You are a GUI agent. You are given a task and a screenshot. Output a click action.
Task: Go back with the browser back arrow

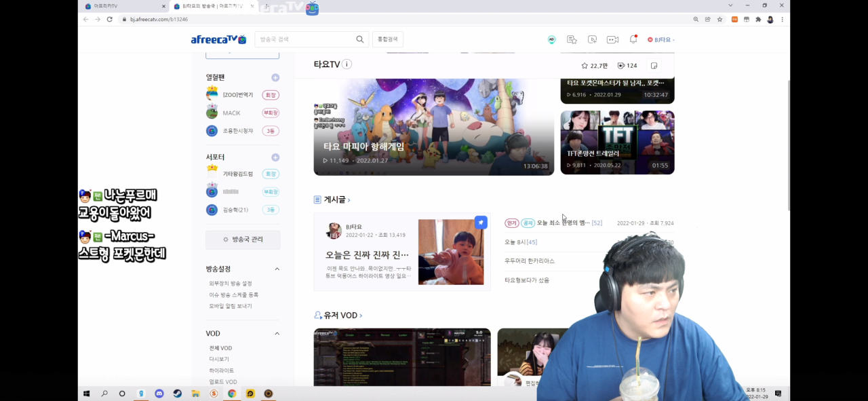[85, 20]
